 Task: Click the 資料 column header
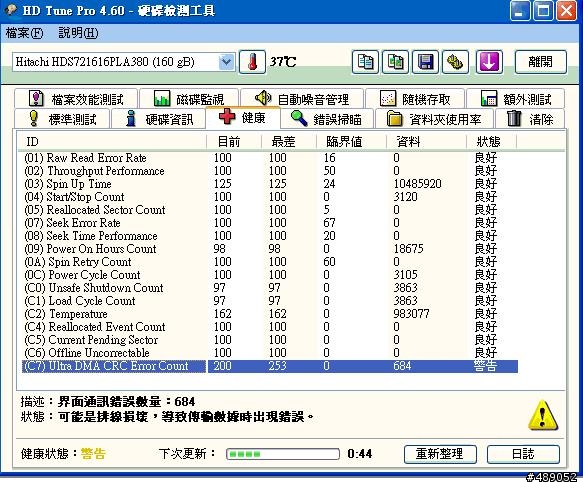pyautogui.click(x=426, y=142)
